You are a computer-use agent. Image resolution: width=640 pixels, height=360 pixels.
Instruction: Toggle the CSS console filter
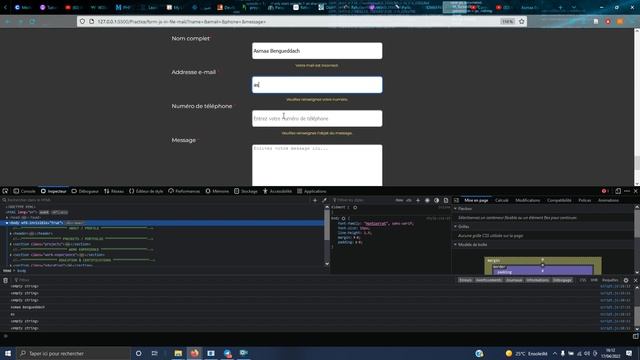(583, 280)
